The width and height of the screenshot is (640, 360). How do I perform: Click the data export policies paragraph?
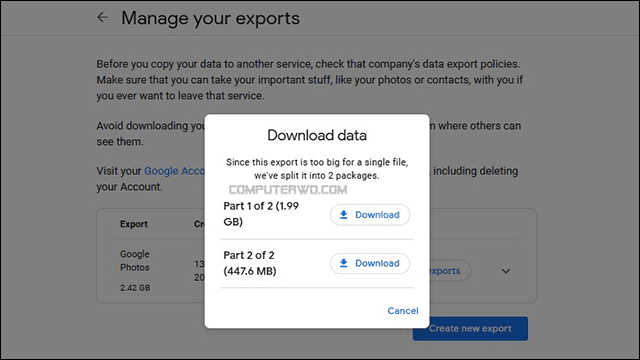pyautogui.click(x=309, y=80)
